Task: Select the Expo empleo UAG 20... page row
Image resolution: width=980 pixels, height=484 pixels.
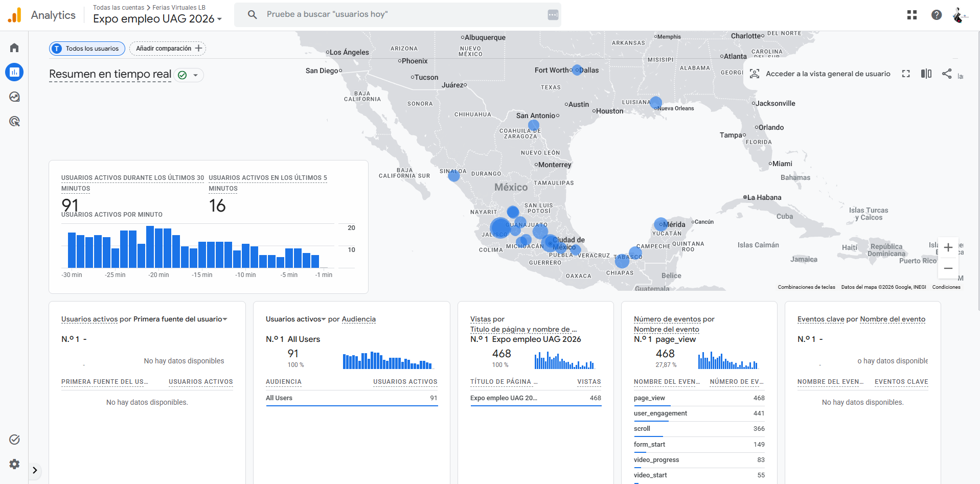Action: point(536,398)
